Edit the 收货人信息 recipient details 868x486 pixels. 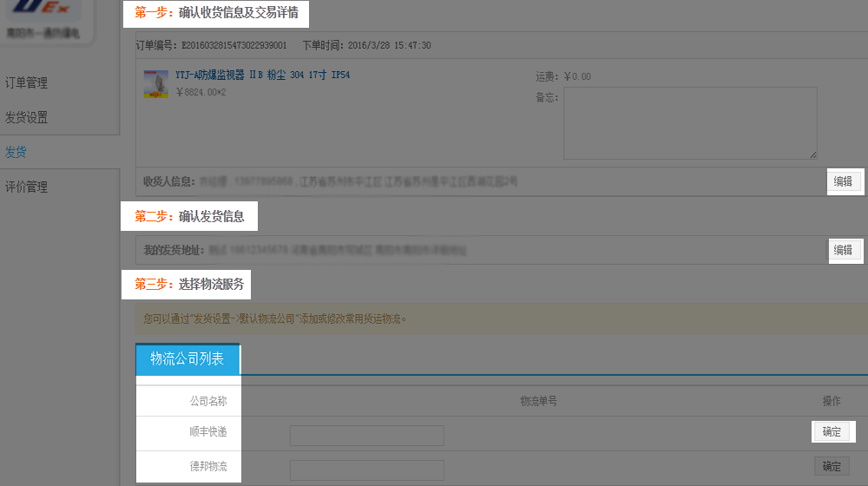click(843, 181)
